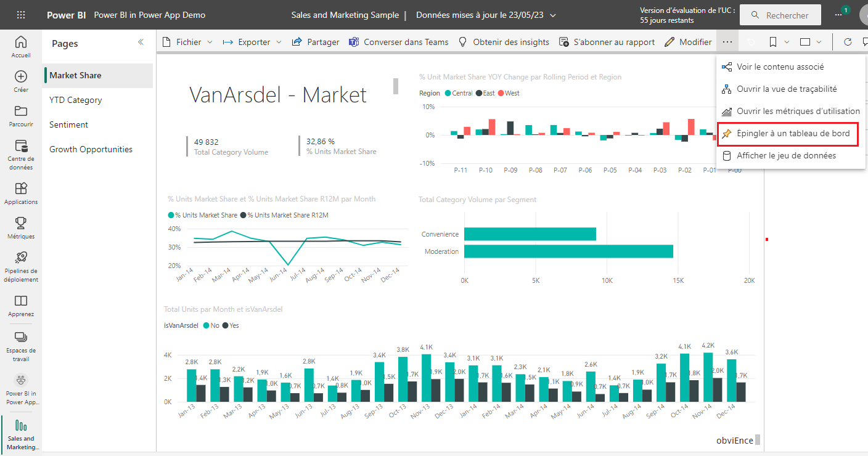Click the Nov-14 4,2K bar

tap(708, 377)
